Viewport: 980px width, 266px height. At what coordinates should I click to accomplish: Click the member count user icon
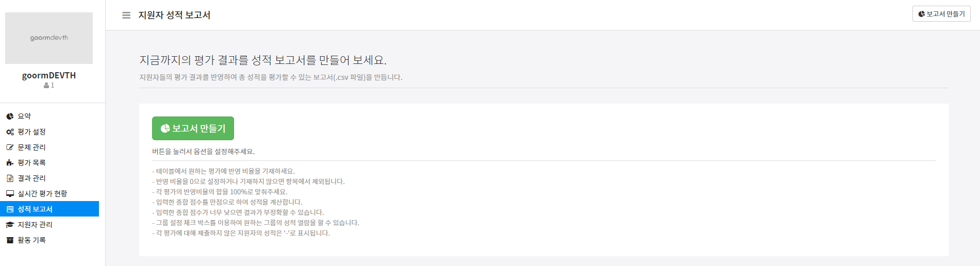(46, 86)
